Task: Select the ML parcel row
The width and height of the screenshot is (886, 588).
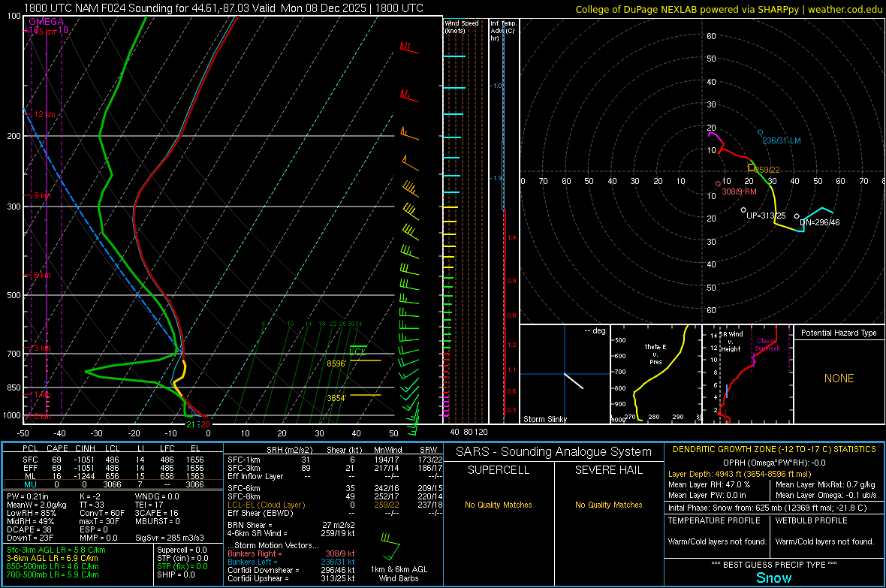Action: (x=113, y=476)
